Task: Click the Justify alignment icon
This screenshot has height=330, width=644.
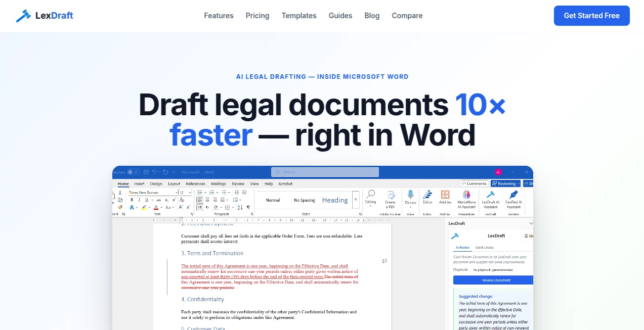Action: pos(222,200)
